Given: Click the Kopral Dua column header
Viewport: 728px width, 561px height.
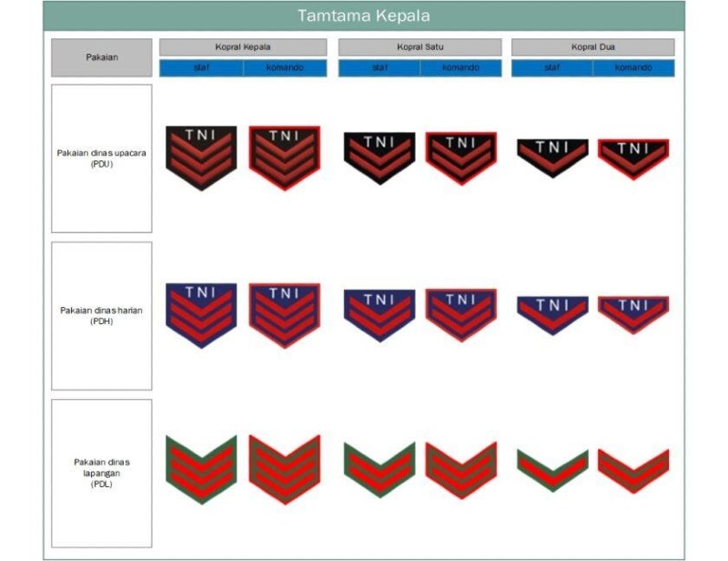Looking at the screenshot, I should pyautogui.click(x=593, y=47).
